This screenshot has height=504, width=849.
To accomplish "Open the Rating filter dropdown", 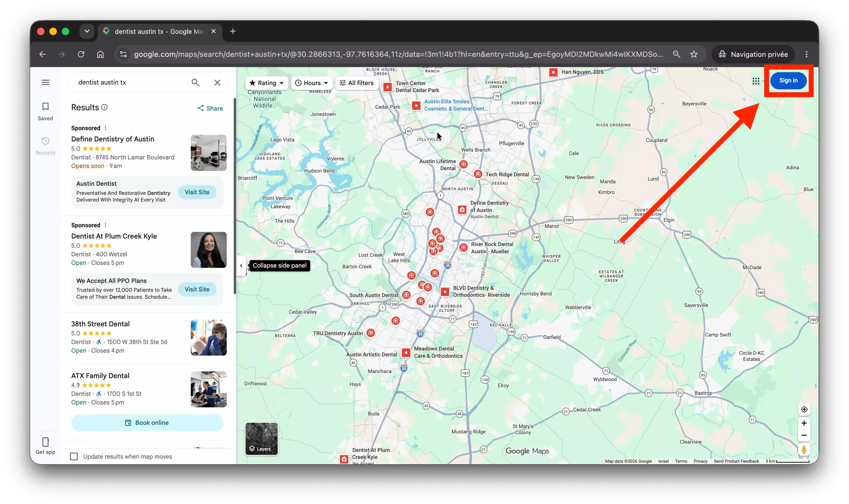I will (x=266, y=83).
